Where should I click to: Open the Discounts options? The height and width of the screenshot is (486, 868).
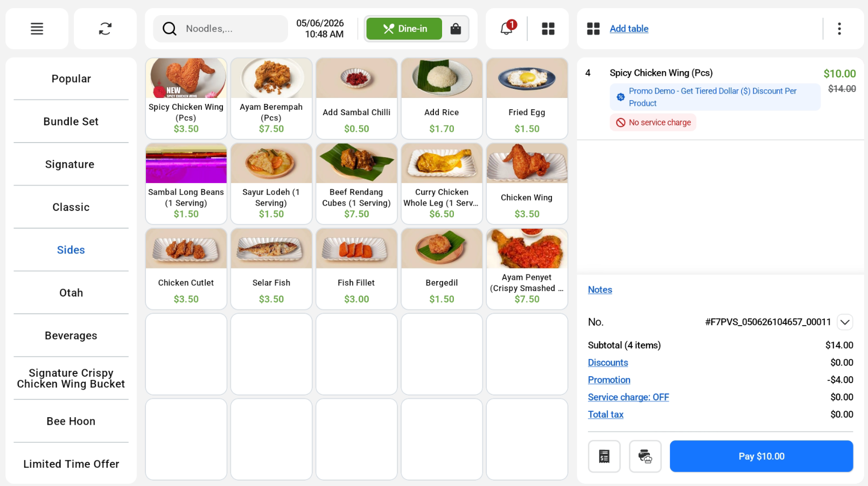608,363
